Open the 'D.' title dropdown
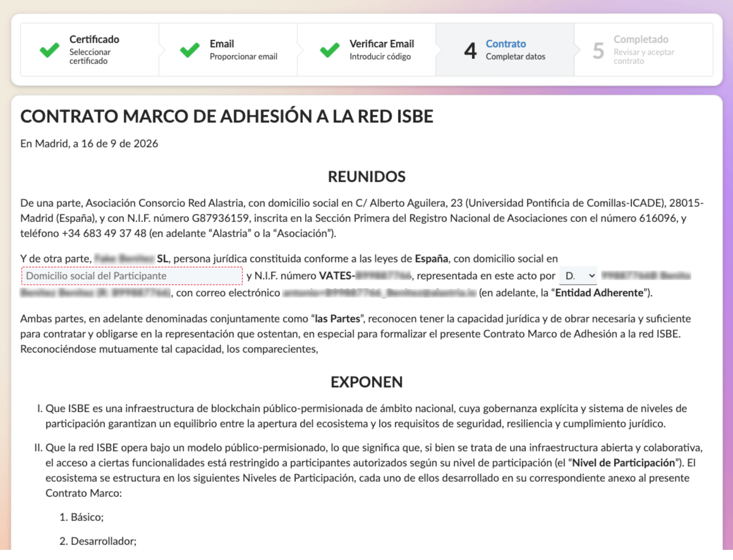This screenshot has height=560, width=733. point(578,276)
